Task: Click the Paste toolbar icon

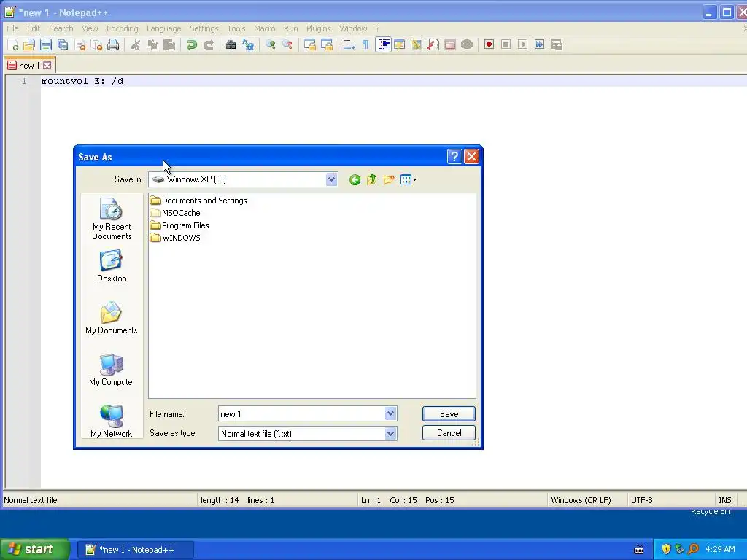Action: click(169, 44)
